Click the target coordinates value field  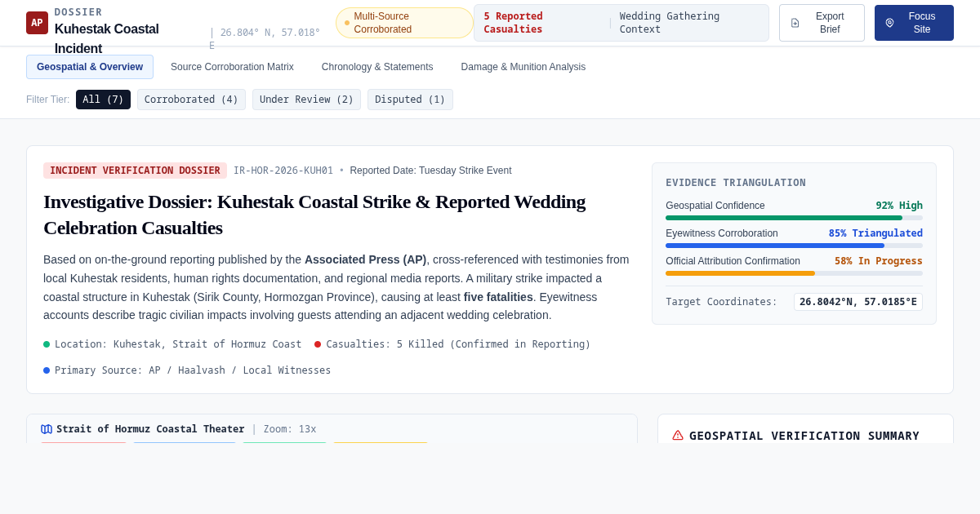point(857,302)
